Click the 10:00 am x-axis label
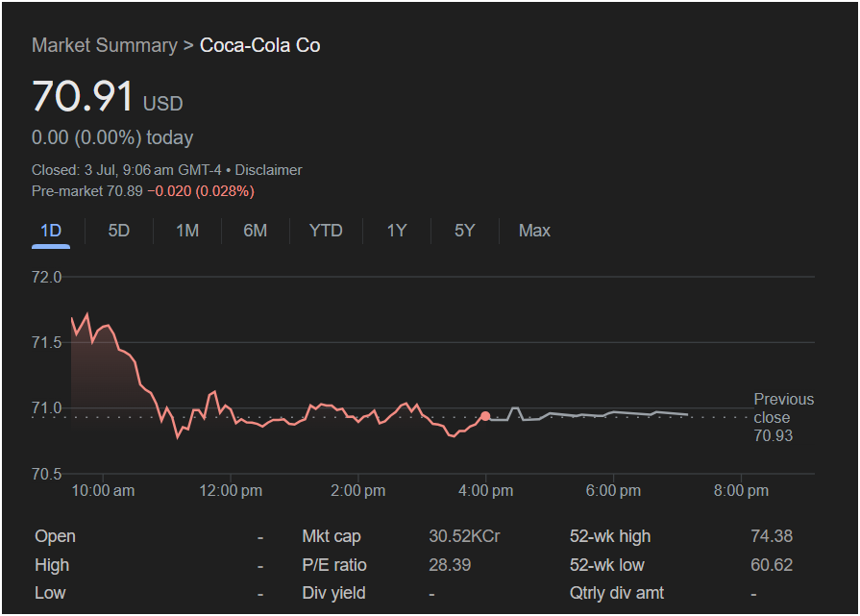This screenshot has width=860, height=616. [103, 491]
